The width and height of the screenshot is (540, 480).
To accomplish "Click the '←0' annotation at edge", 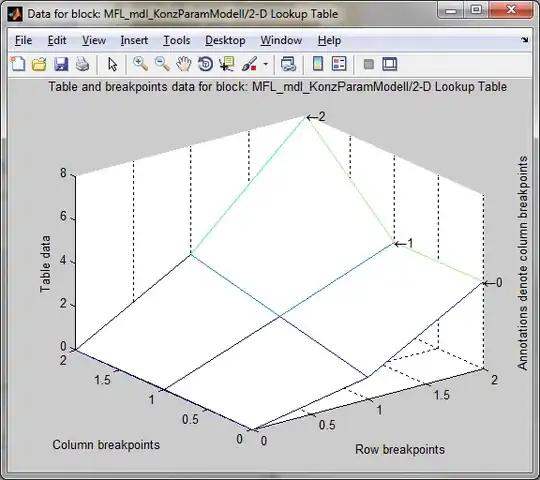I will pos(492,283).
